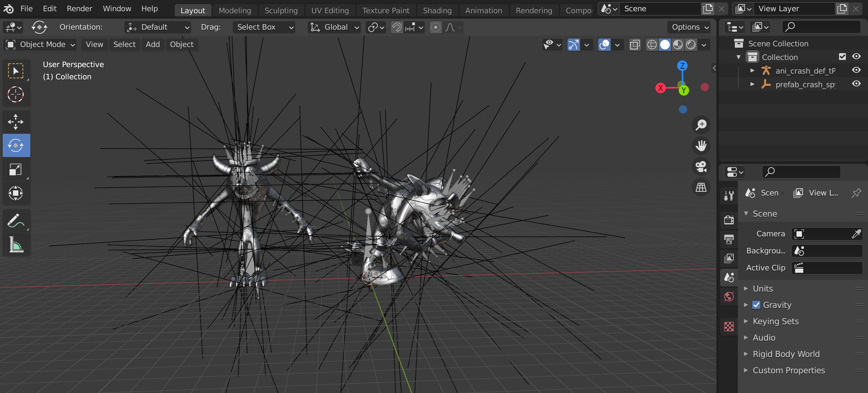This screenshot has height=393, width=868.
Task: Click the outliner search field
Action: point(821,27)
